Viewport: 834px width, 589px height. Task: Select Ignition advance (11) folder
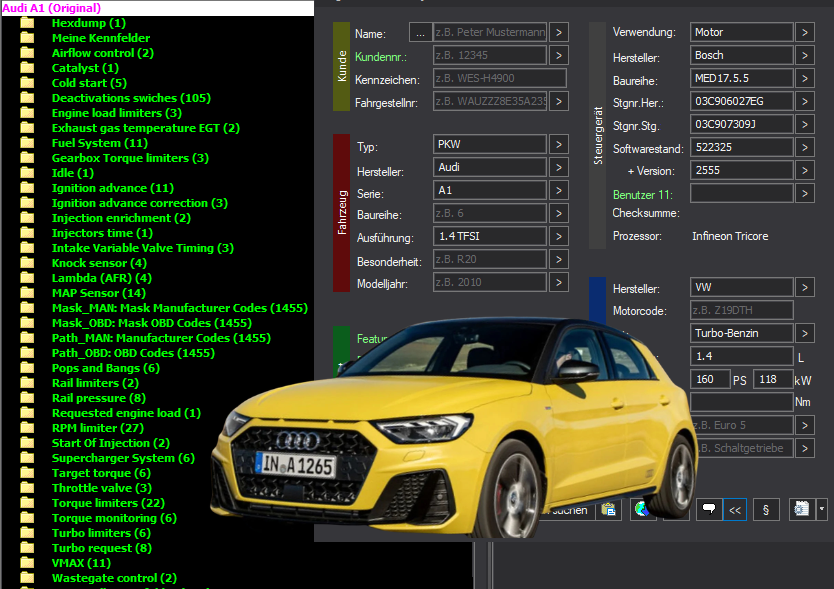tap(113, 188)
